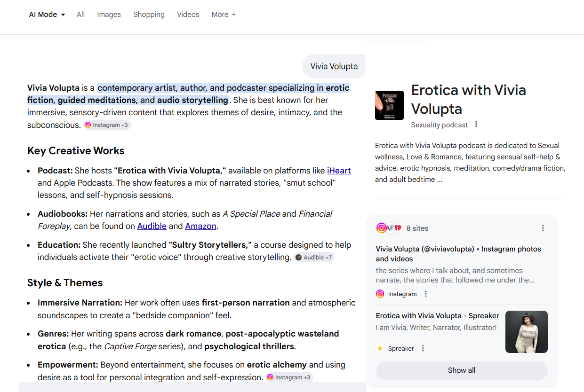Screen dimensions: 584x392
Task: Open more options beside Sexuality podcast
Action: coord(476,125)
